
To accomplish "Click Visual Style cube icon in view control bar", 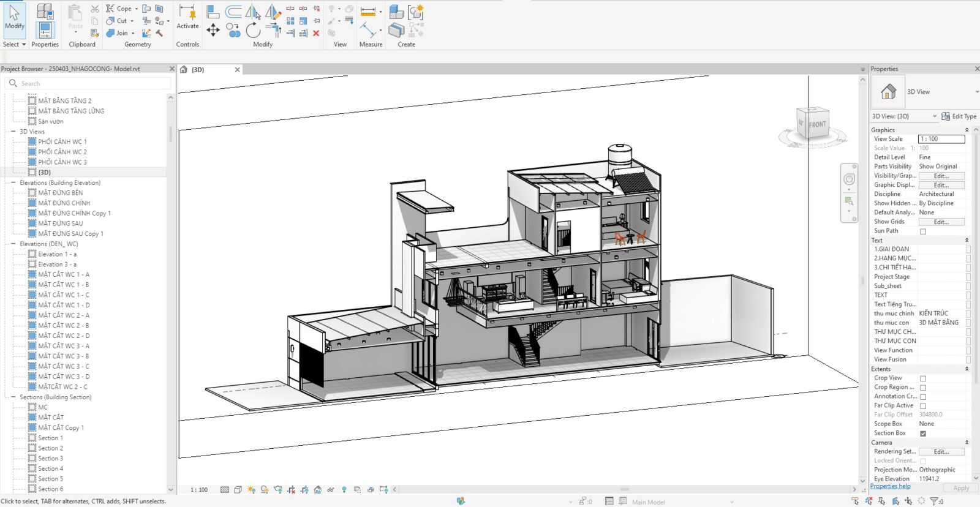I will click(238, 490).
